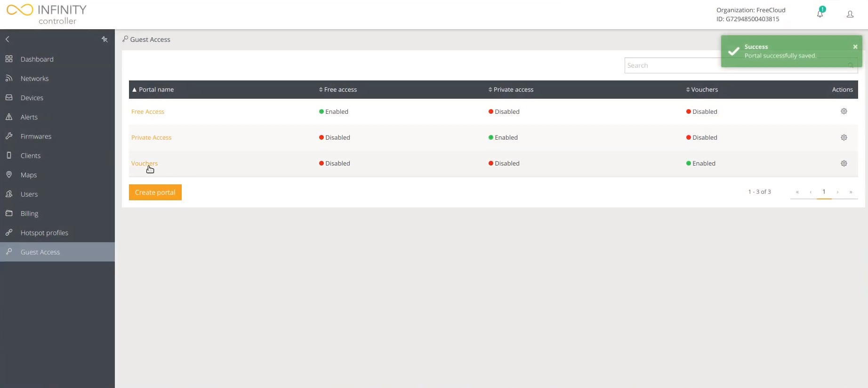Viewport: 868px width, 388px height.
Task: Click Enabled status in Free Access row
Action: click(334, 111)
